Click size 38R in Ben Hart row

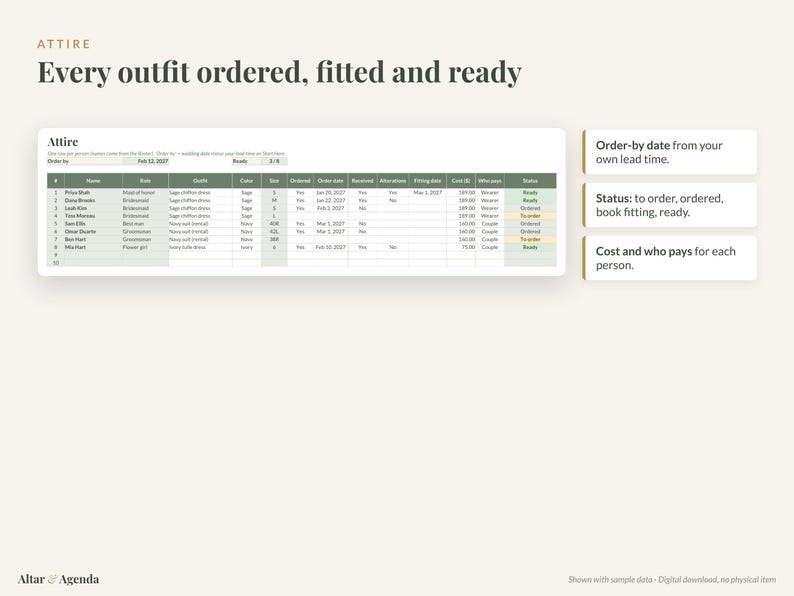(274, 240)
